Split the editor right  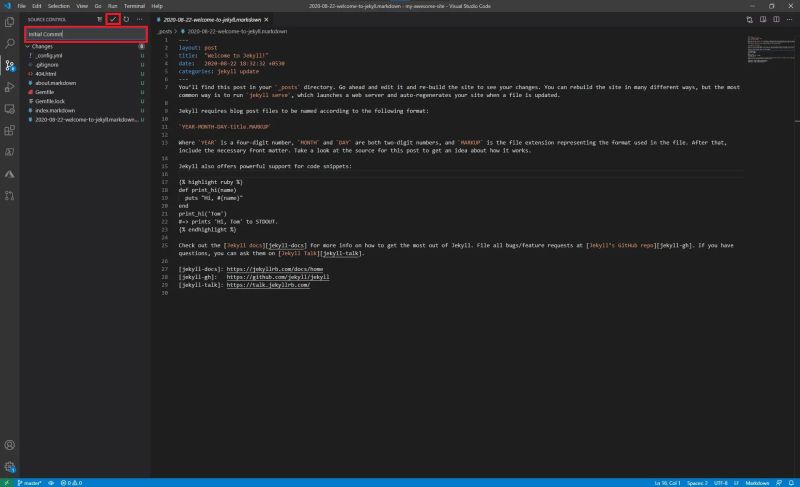pyautogui.click(x=776, y=19)
